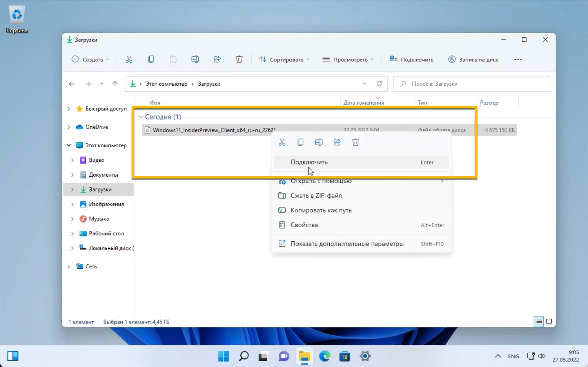Select Подключить in the context menu

361,162
